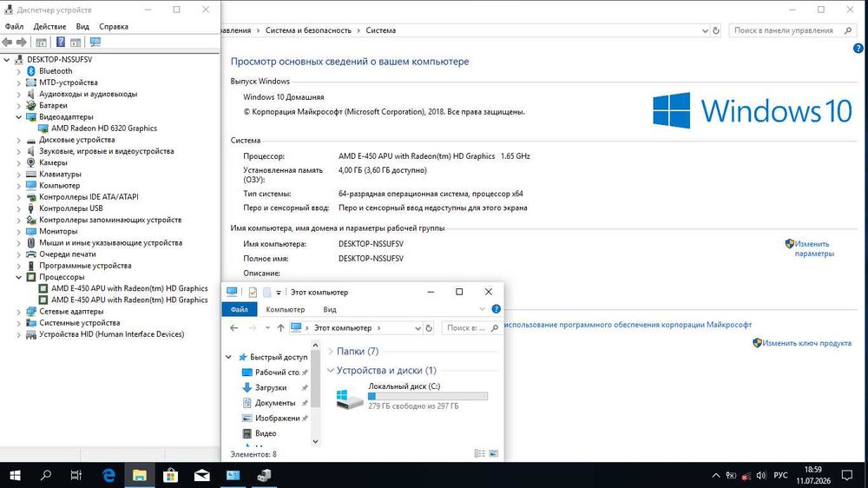Viewport: 868px width, 488px height.
Task: Expand the Сетевые адаптеры category
Action: (x=18, y=312)
